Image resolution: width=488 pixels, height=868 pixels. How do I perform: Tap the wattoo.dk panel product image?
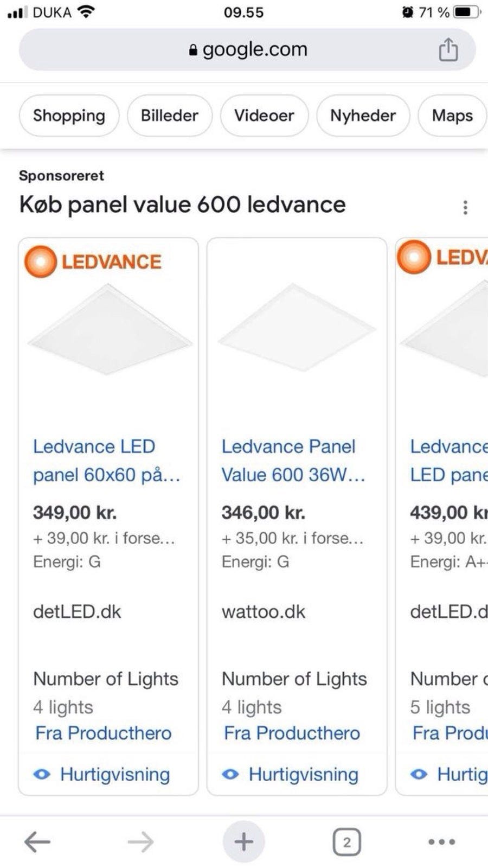[x=297, y=327]
